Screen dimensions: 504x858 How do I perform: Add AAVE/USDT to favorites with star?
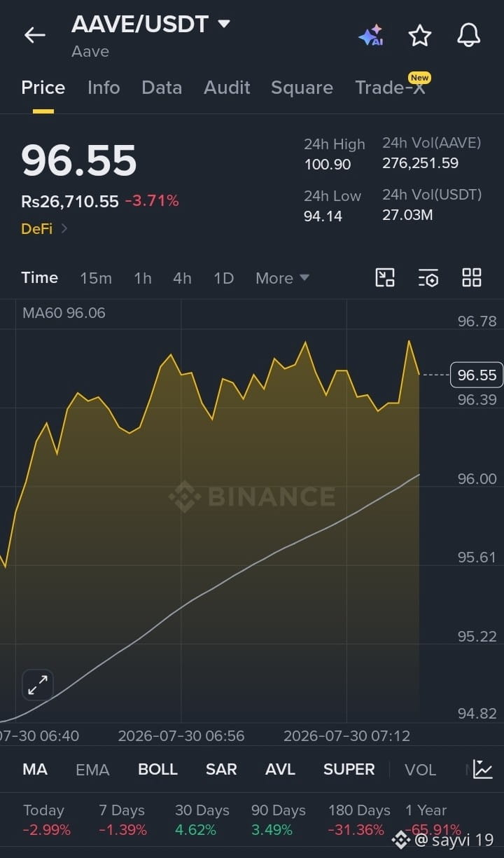pos(420,35)
